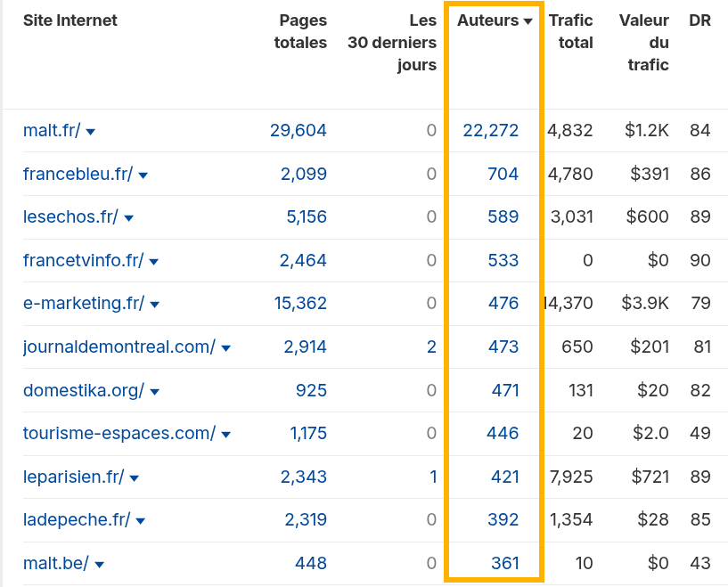Open the 392 Auteurs link for ladepeche.fr
The width and height of the screenshot is (728, 587).
[x=505, y=520]
